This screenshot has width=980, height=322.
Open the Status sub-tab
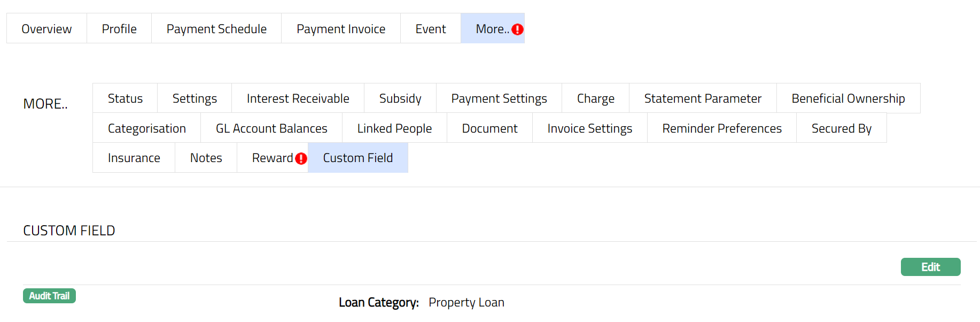point(125,98)
